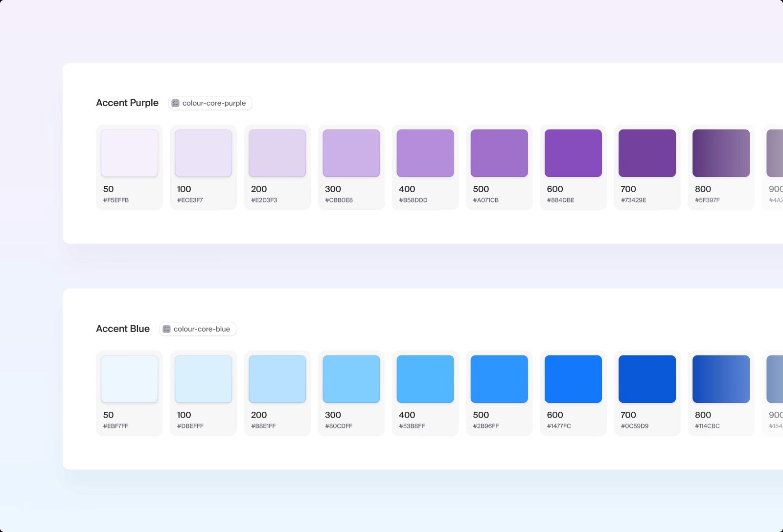Click hex code #DBEFFF text
The image size is (783, 532).
[x=190, y=426]
